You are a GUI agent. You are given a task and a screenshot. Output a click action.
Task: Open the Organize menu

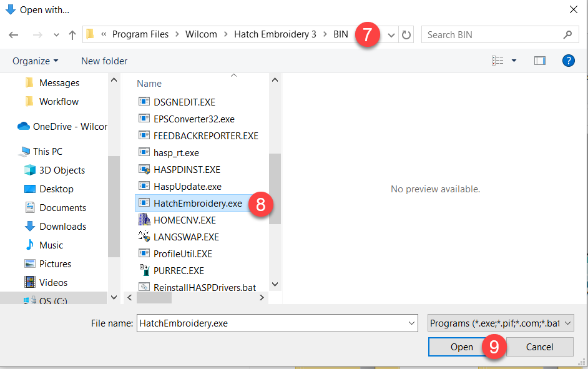click(x=35, y=61)
